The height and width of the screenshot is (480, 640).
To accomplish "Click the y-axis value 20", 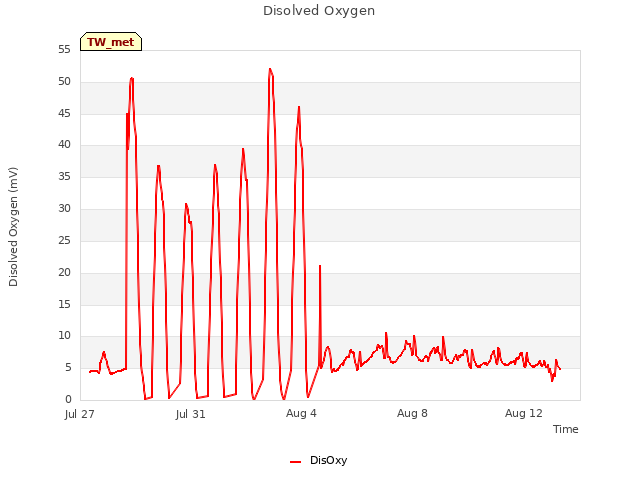I will click(x=64, y=272).
